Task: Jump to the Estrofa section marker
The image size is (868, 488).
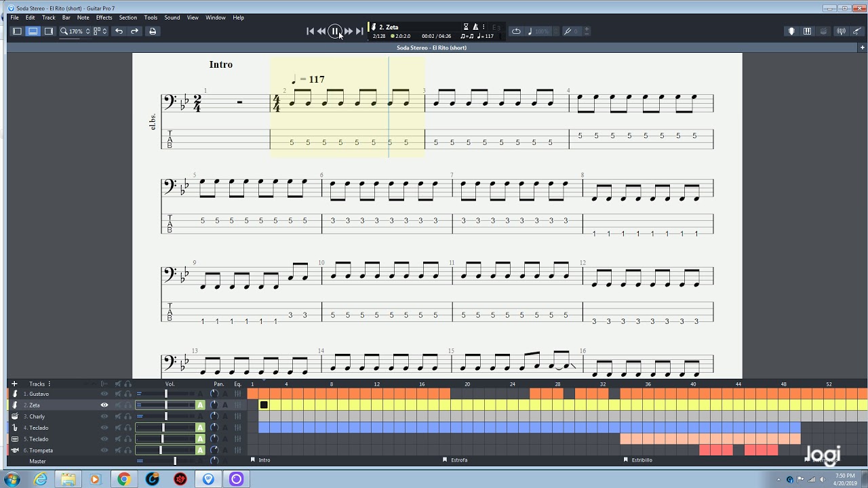Action: [455, 460]
